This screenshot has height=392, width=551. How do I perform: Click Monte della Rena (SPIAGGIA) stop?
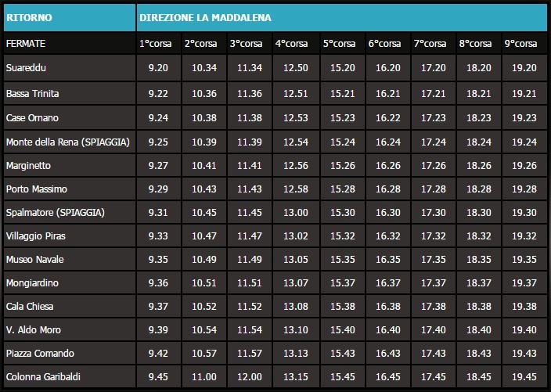click(67, 142)
